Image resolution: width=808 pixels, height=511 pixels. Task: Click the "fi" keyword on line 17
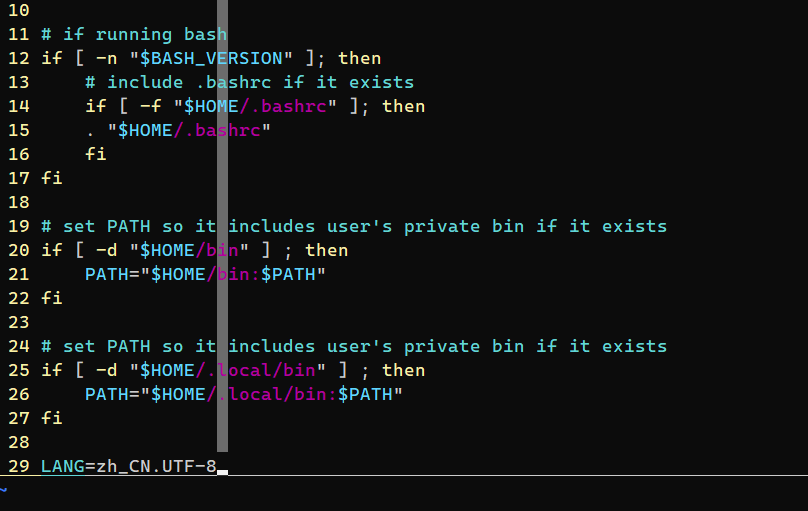[52, 178]
